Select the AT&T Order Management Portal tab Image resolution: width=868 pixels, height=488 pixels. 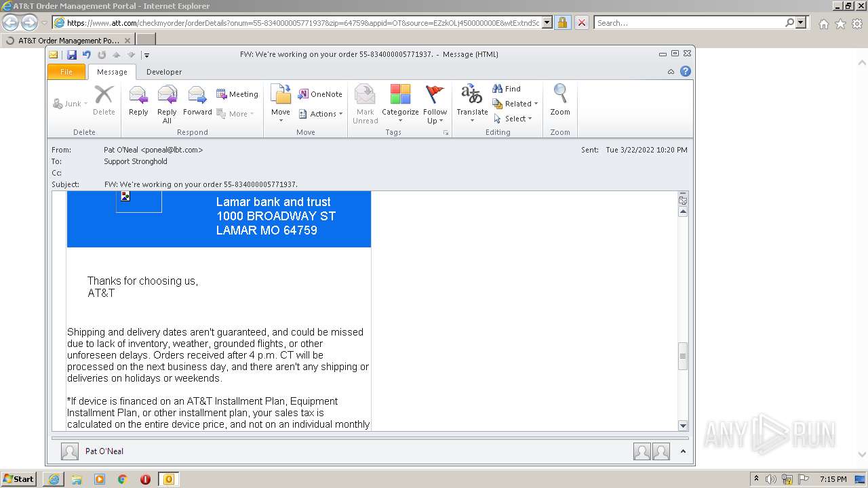(68, 40)
